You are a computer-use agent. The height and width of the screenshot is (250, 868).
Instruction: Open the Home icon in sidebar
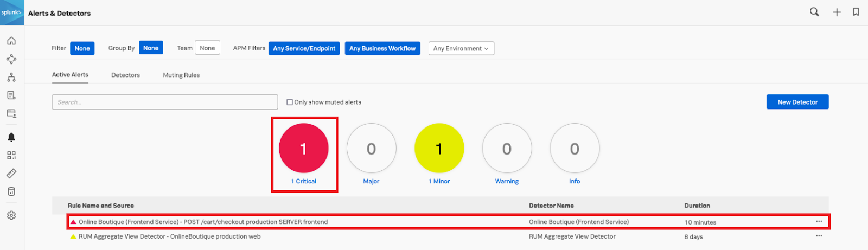11,41
